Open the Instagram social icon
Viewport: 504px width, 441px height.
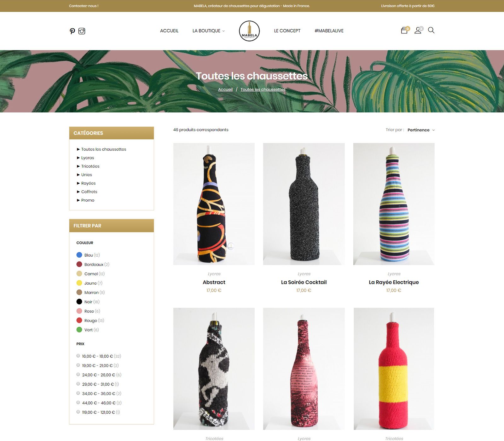tap(82, 31)
